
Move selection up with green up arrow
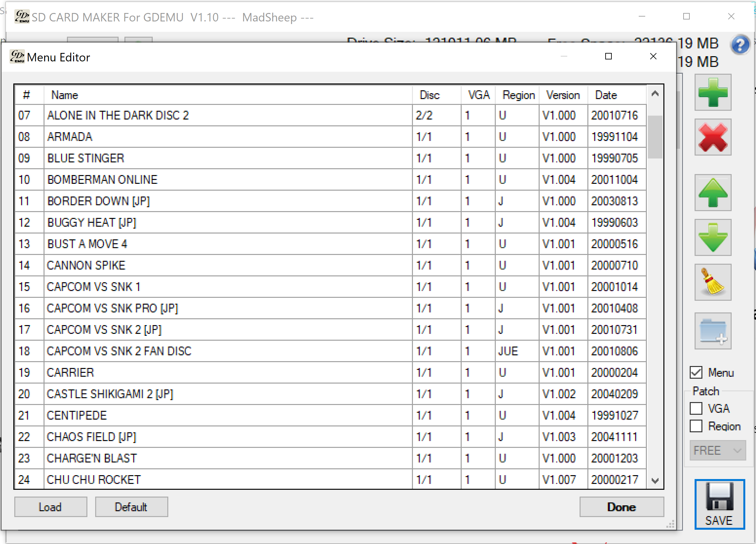click(713, 193)
